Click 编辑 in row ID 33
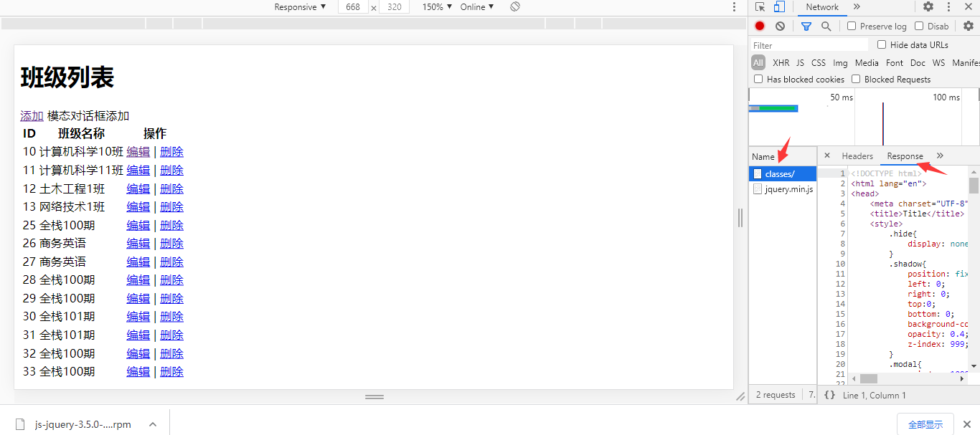 pos(138,371)
